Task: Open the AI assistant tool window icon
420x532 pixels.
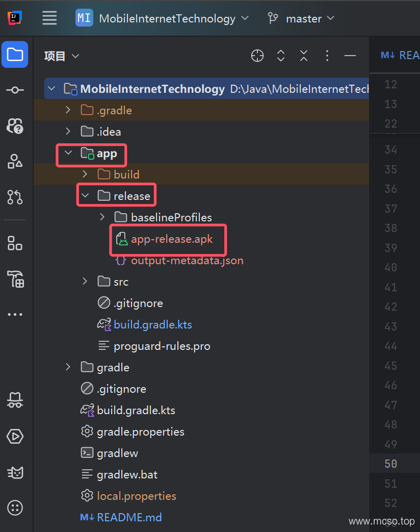Action: pos(15,126)
